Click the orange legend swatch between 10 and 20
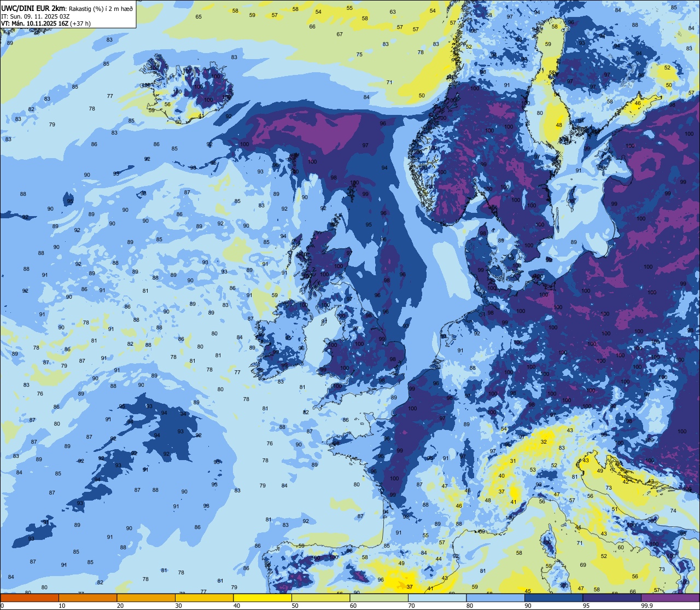The image size is (700, 610). (87, 597)
